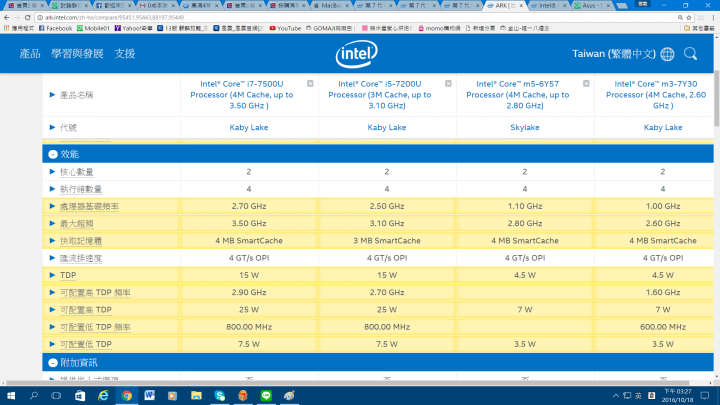Open the 學習與發展 navigation menu
The width and height of the screenshot is (720, 405).
(x=77, y=54)
